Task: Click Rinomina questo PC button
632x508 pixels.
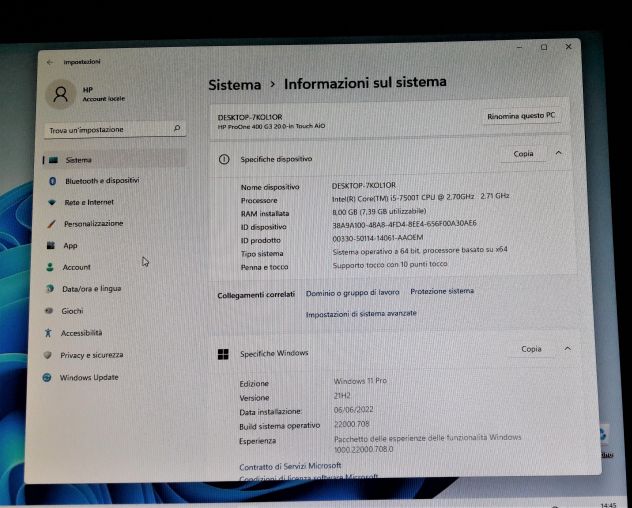Action: 521,116
